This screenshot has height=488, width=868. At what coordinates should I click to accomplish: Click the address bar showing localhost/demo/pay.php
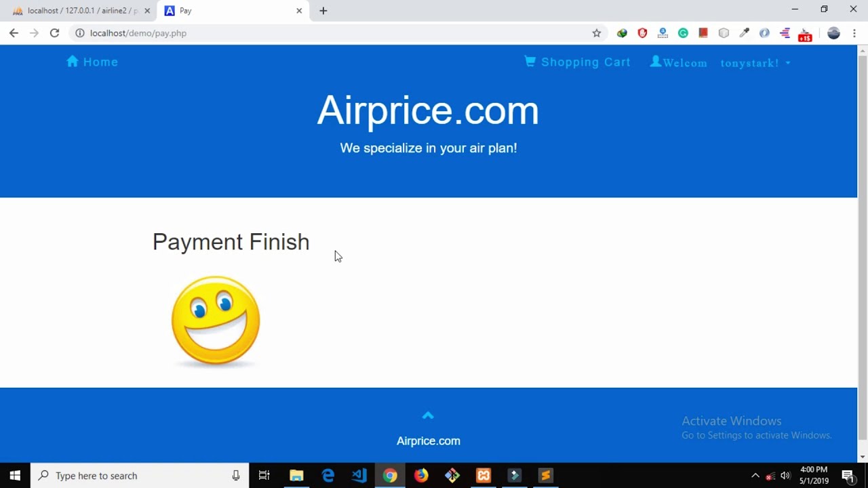tap(332, 33)
